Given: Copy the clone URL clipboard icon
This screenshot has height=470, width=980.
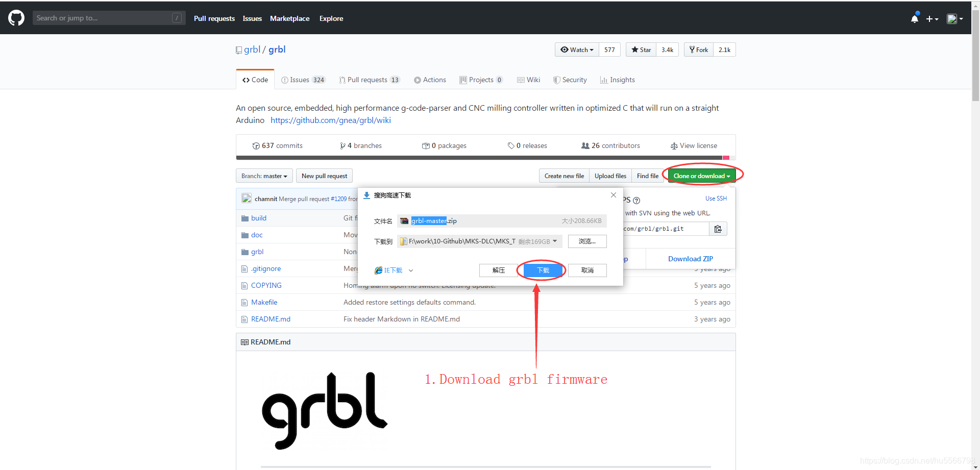Looking at the screenshot, I should tap(718, 229).
